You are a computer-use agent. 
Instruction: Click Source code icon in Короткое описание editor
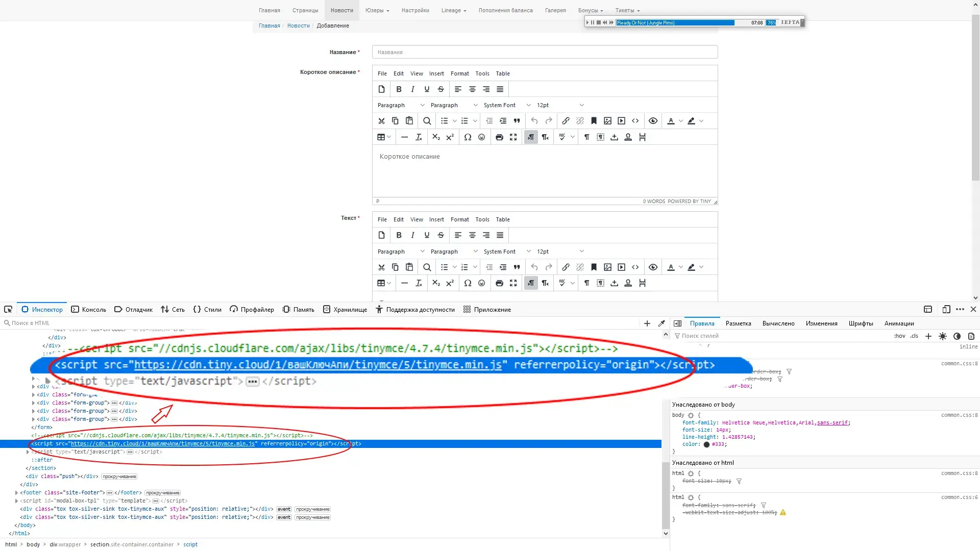[x=635, y=121]
